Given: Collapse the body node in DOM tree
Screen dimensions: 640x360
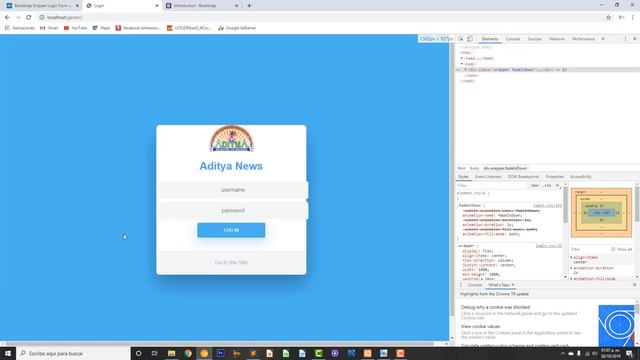Looking at the screenshot, I should 462,64.
